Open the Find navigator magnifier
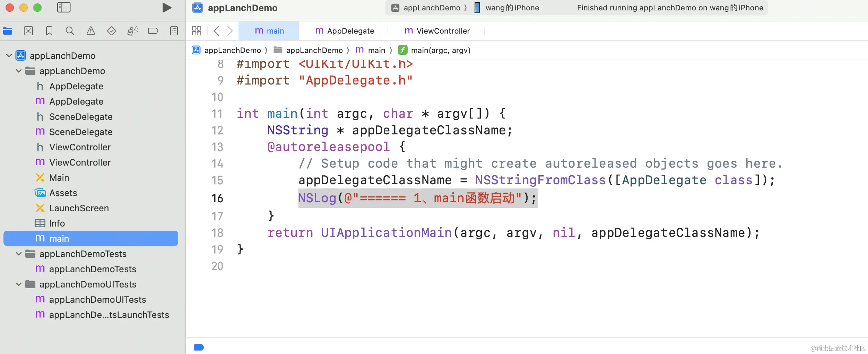 tap(70, 31)
